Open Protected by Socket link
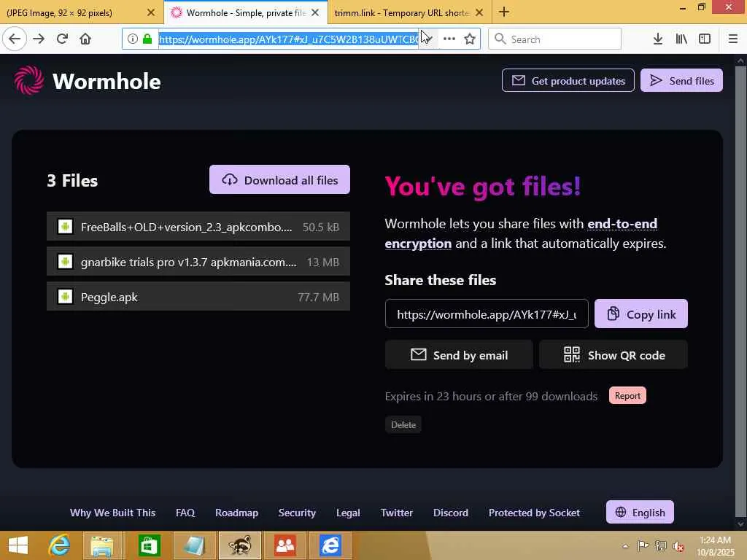Screen dimensions: 747x560 pos(534,513)
